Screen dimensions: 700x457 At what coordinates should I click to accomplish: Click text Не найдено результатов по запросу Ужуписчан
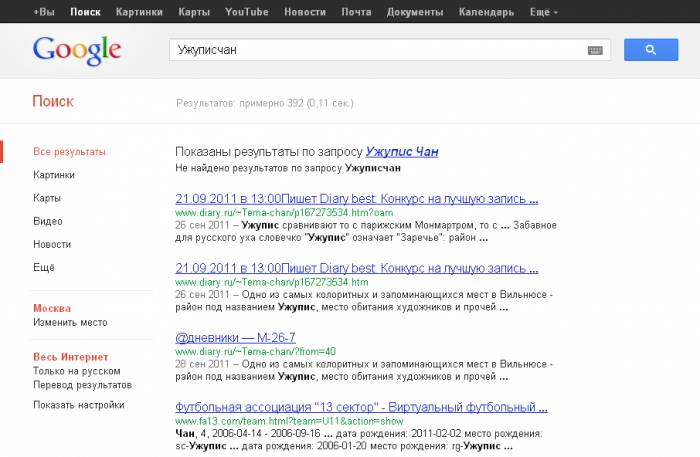pyautogui.click(x=288, y=168)
